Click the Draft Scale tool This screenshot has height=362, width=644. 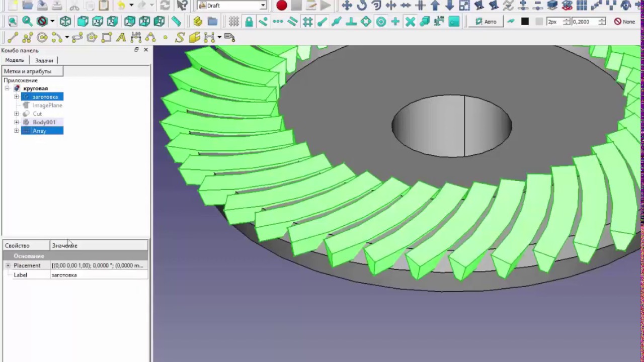pos(464,6)
